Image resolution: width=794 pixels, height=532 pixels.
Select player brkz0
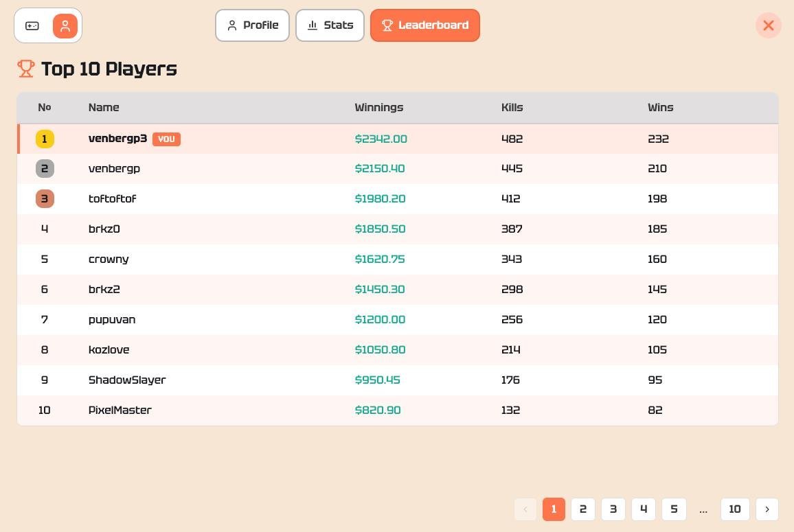(104, 229)
